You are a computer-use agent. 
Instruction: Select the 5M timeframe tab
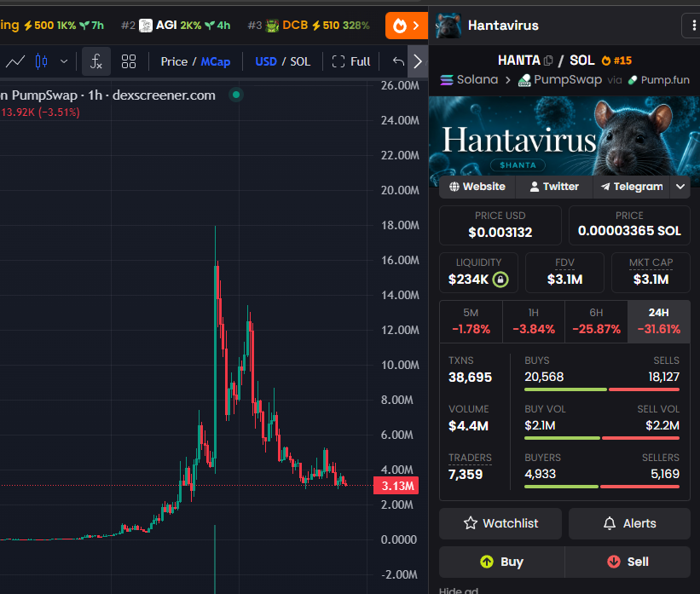point(471,322)
